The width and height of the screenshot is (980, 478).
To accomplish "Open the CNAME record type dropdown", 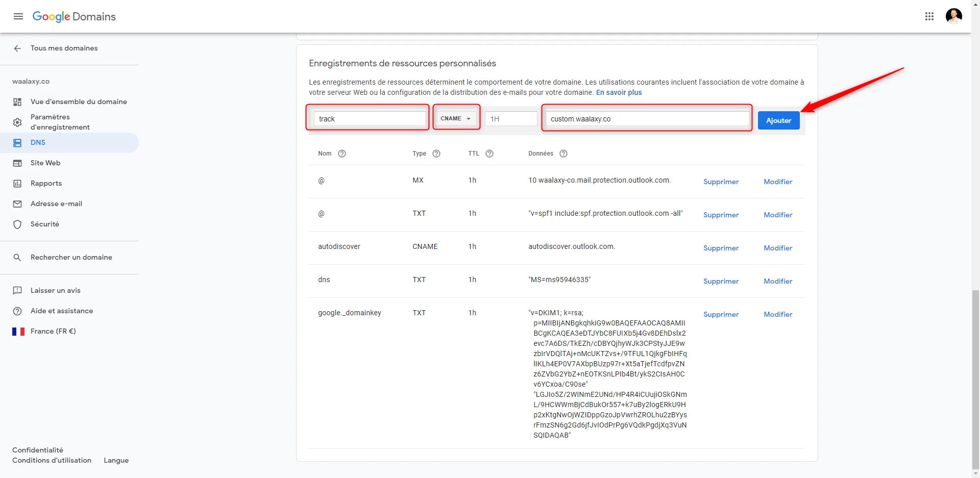I will point(456,118).
